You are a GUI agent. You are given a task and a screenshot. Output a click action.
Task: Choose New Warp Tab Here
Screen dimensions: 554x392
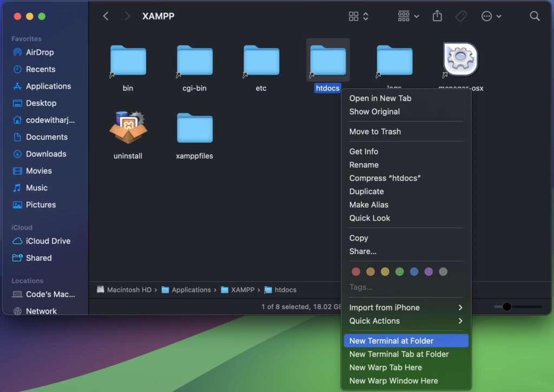pyautogui.click(x=406, y=368)
